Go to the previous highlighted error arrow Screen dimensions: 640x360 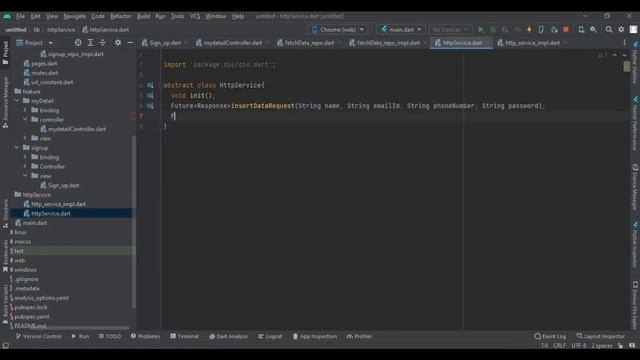pos(615,55)
